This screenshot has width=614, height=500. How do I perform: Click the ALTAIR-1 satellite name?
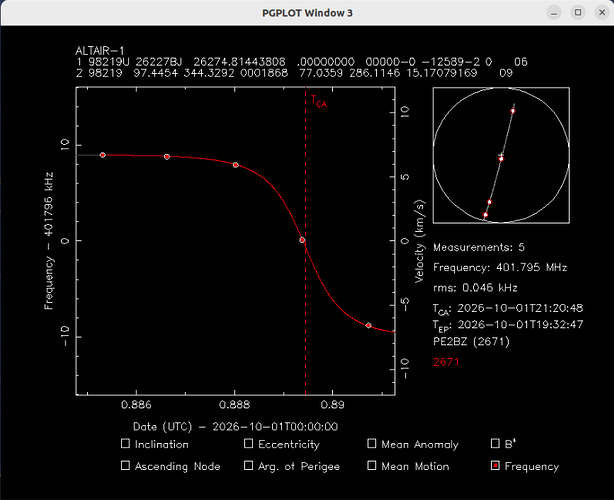[100, 51]
